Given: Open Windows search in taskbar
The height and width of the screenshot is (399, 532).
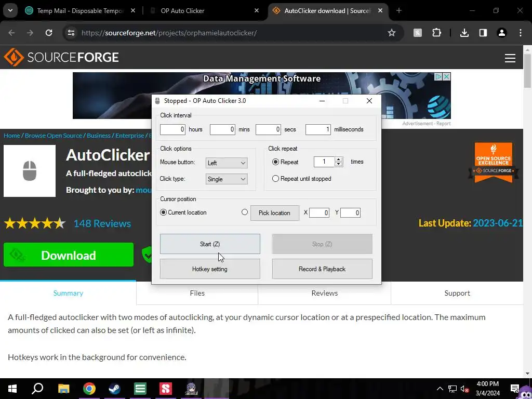Looking at the screenshot, I should point(37,389).
